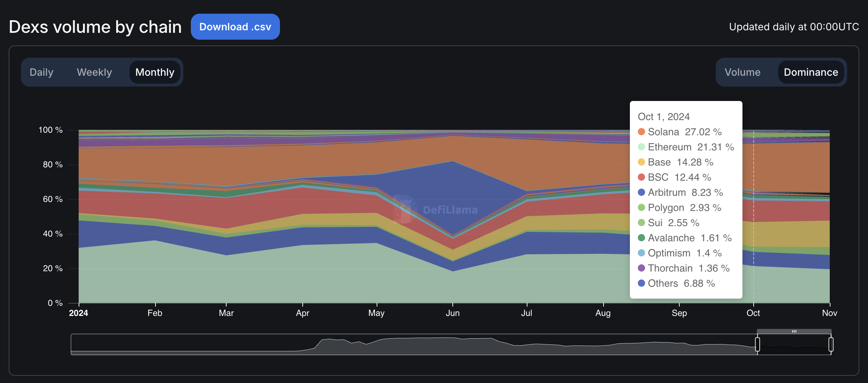
Task: Open the Monthly interval tab
Action: (154, 72)
